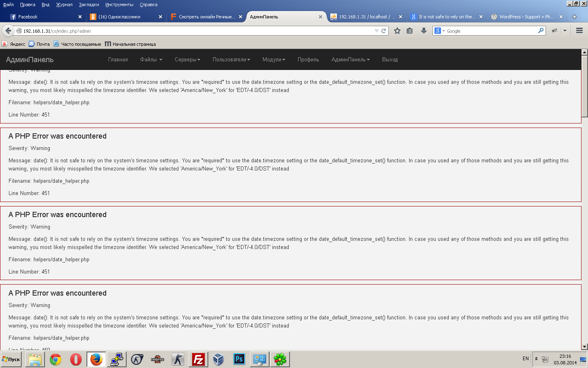Screen dimensions: 588x368
Task: Open the downloads arrow icon
Action: coord(424,31)
